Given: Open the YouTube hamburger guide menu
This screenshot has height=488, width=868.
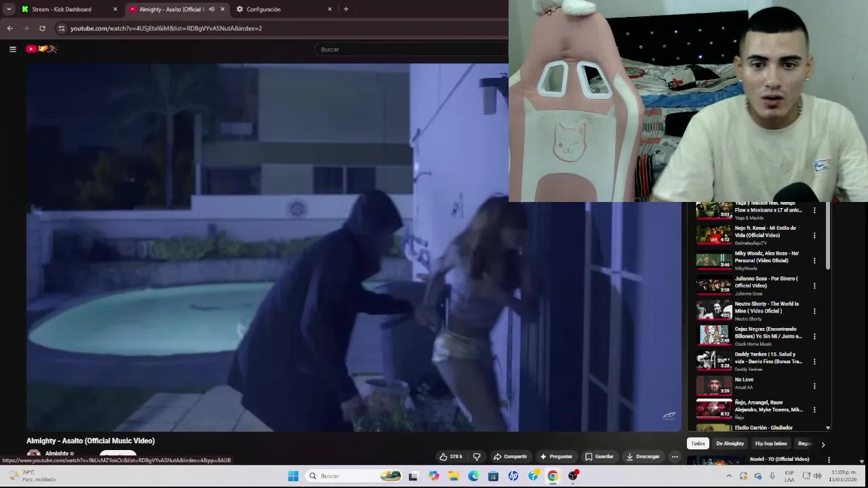Looking at the screenshot, I should pos(12,49).
